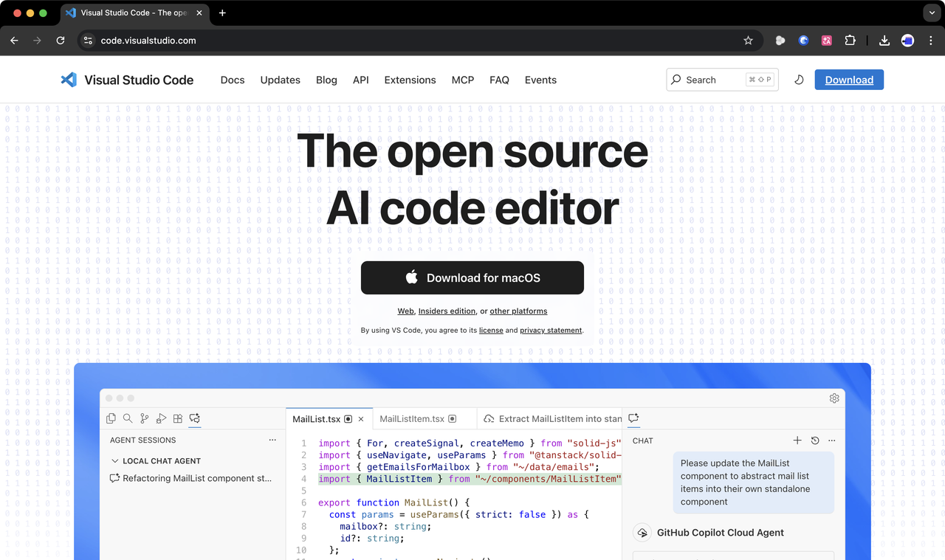This screenshot has height=560, width=945.
Task: Open the Chrome profile avatar
Action: (908, 41)
